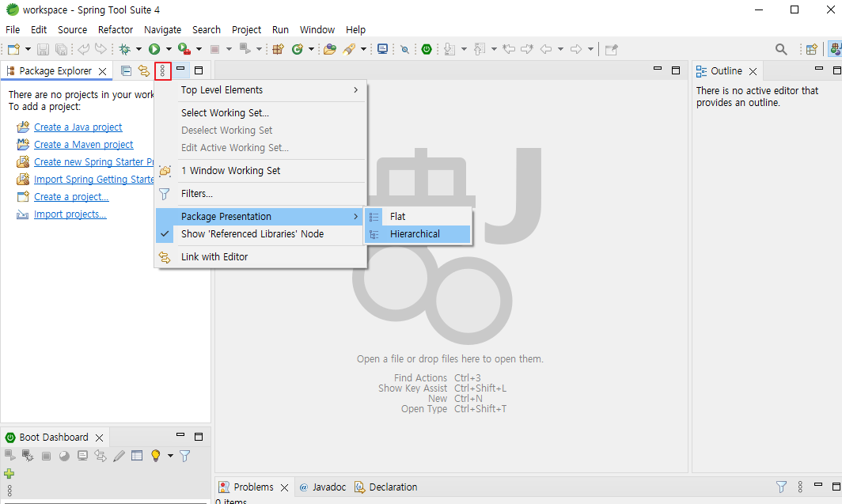Click the filter funnel in Boot Dashboard

tap(184, 456)
